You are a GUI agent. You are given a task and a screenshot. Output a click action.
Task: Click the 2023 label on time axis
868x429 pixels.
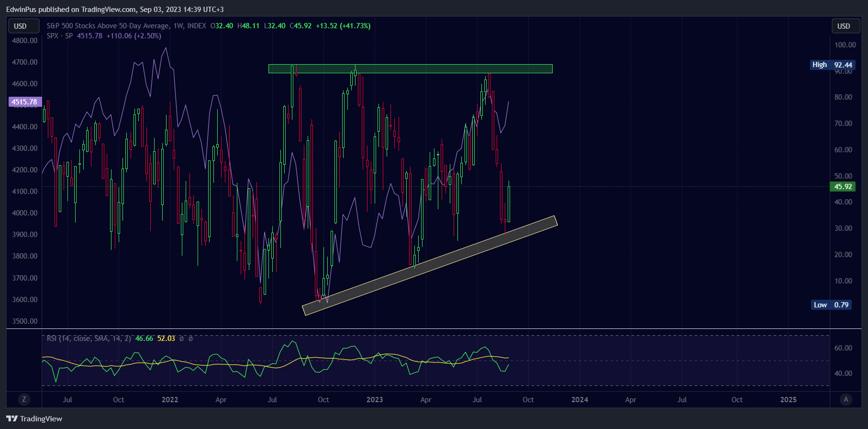point(375,400)
